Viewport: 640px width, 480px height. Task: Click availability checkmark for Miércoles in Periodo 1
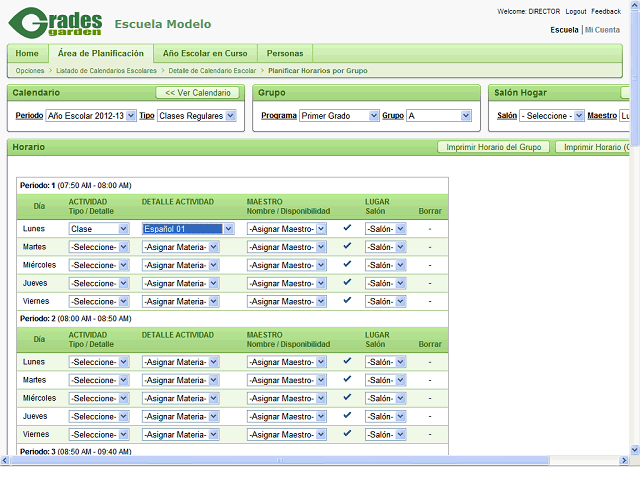[347, 264]
